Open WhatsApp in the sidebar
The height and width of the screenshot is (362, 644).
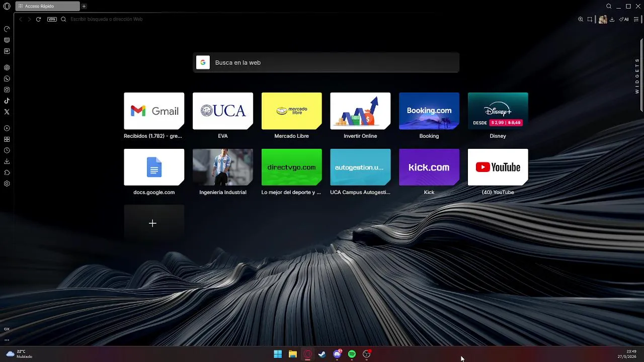click(7, 78)
